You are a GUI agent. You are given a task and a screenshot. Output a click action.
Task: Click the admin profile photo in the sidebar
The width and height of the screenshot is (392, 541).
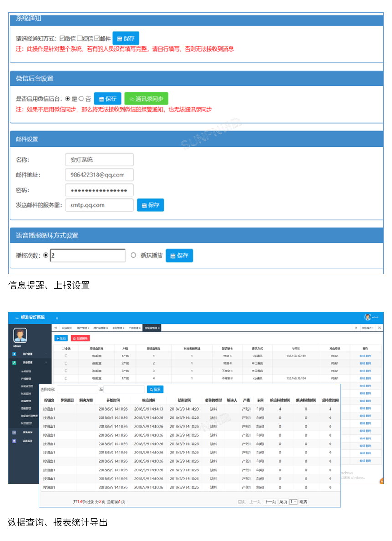(x=20, y=336)
